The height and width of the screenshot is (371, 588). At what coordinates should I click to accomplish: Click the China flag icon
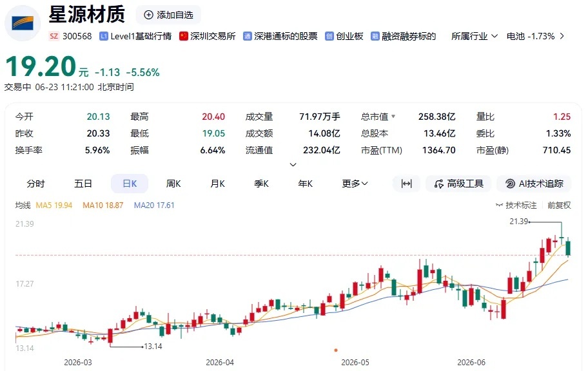183,36
